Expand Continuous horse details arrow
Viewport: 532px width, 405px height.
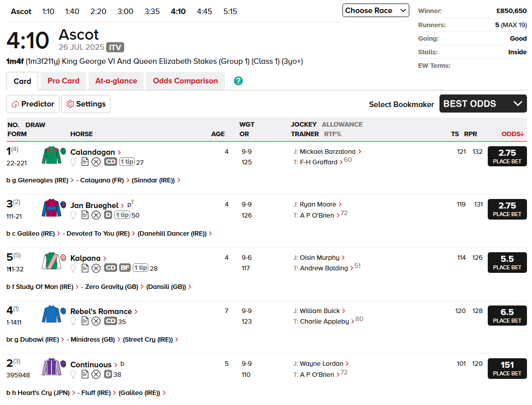(x=116, y=365)
